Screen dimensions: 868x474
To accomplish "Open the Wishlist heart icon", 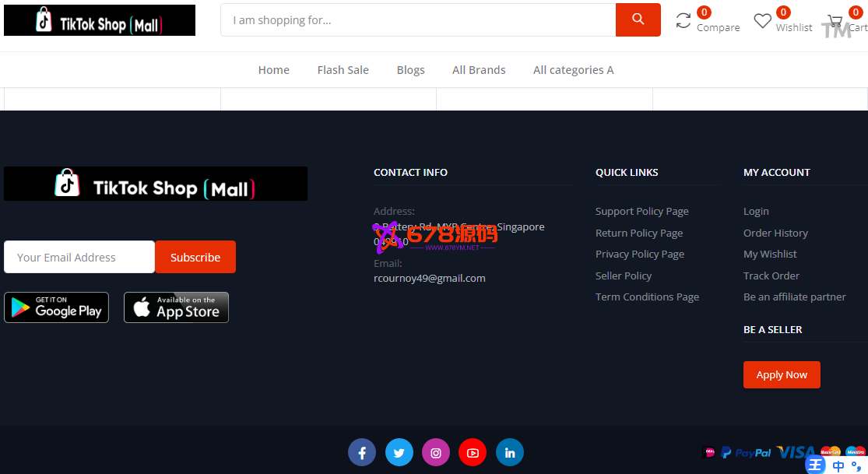I will pyautogui.click(x=762, y=21).
